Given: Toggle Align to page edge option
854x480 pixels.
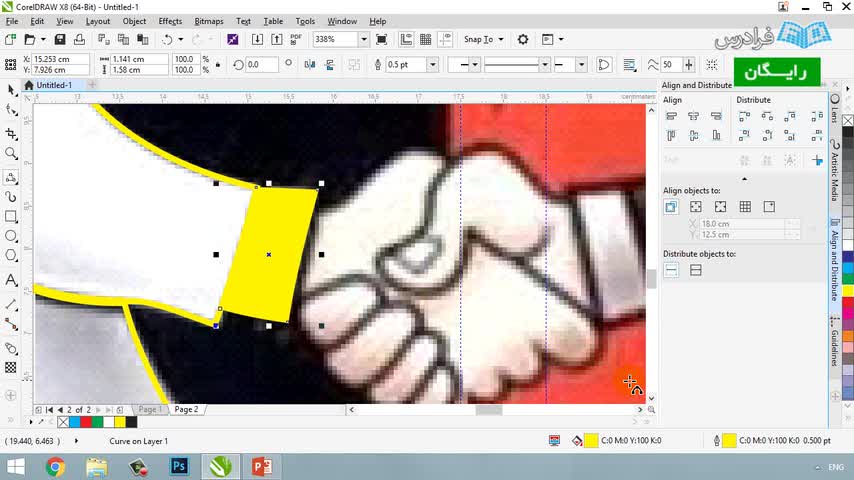Looking at the screenshot, I should tap(696, 207).
